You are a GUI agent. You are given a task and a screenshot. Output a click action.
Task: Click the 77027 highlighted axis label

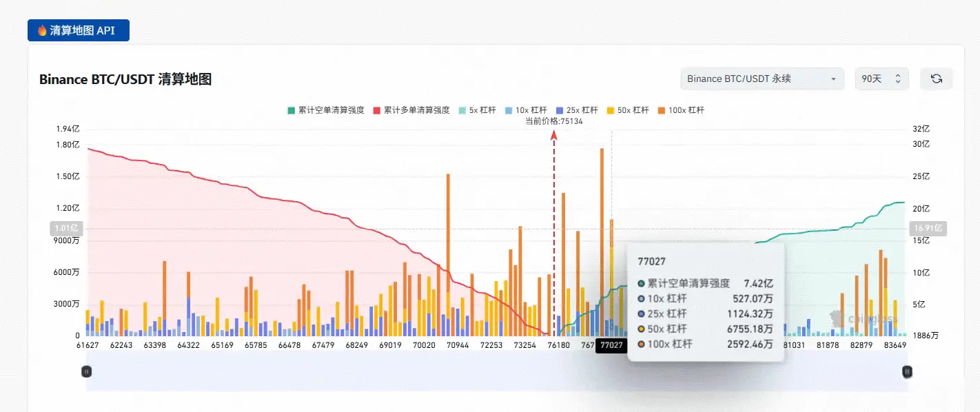(611, 345)
